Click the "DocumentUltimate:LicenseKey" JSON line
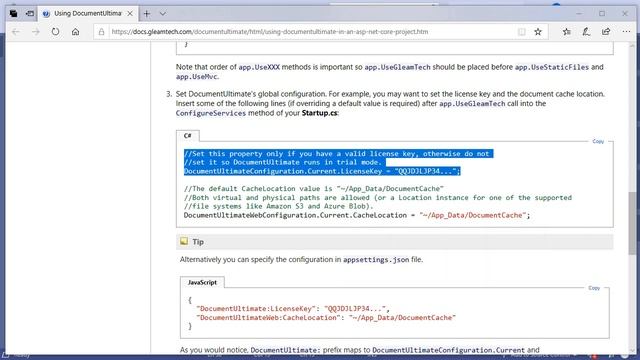 pyautogui.click(x=292, y=309)
